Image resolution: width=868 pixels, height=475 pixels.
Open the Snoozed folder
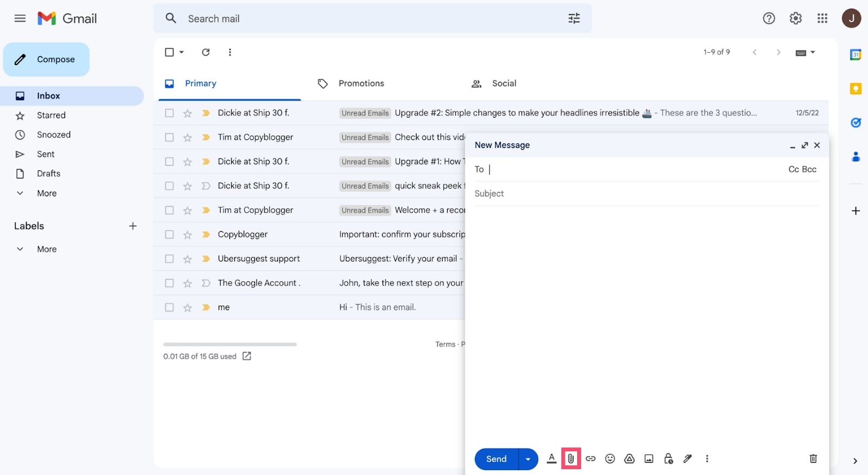[x=54, y=135]
